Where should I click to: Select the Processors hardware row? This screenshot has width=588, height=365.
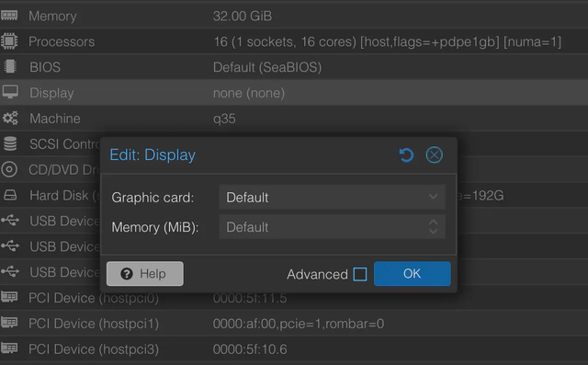point(294,41)
